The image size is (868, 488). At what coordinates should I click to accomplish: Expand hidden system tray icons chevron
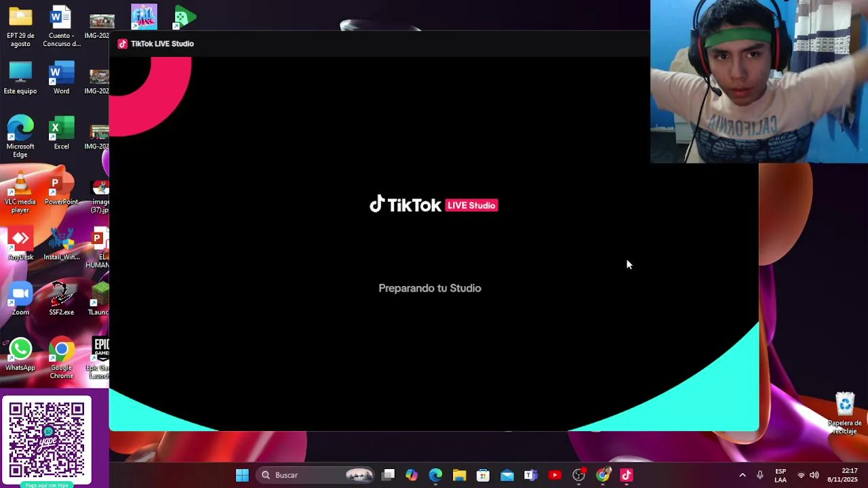(x=743, y=475)
